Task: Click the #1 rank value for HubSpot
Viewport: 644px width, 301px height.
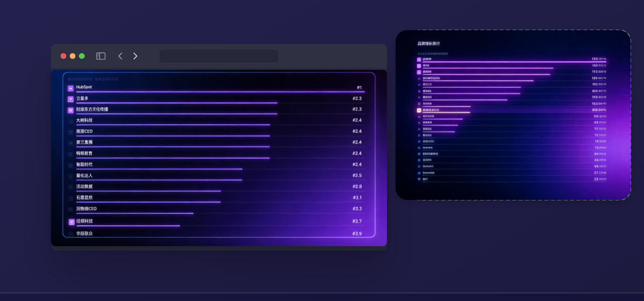Action: tap(359, 87)
